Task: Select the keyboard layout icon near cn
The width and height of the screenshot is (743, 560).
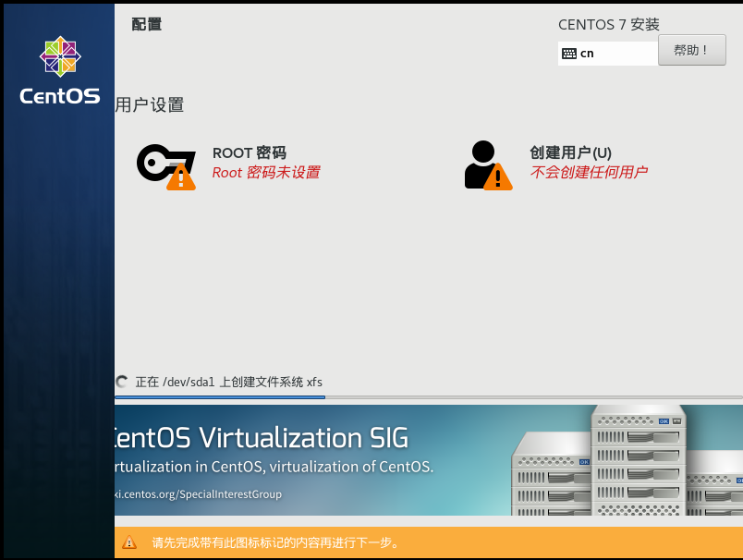Action: (570, 53)
